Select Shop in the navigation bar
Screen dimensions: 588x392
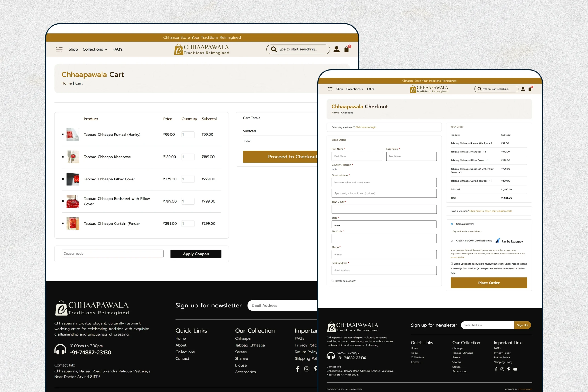[73, 49]
